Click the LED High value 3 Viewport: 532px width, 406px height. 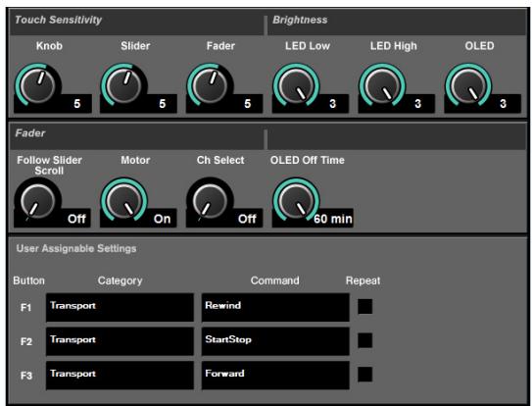pos(418,104)
